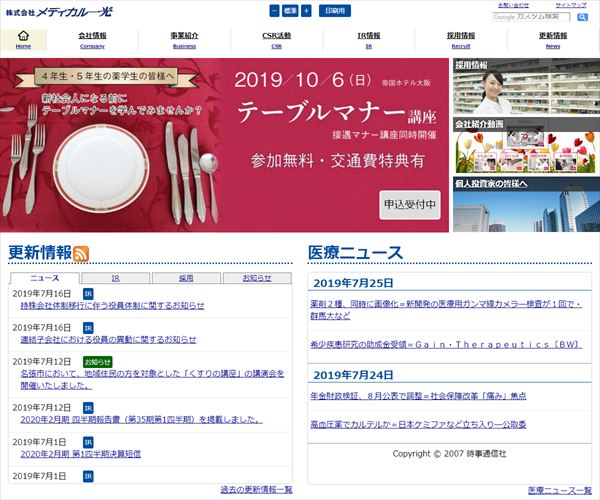Switch to the 採用 tab
600x500 pixels.
[186, 278]
